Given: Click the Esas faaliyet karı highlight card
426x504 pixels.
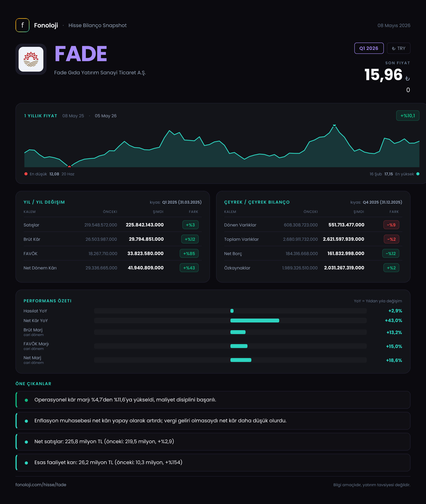Looking at the screenshot, I should pos(213,462).
